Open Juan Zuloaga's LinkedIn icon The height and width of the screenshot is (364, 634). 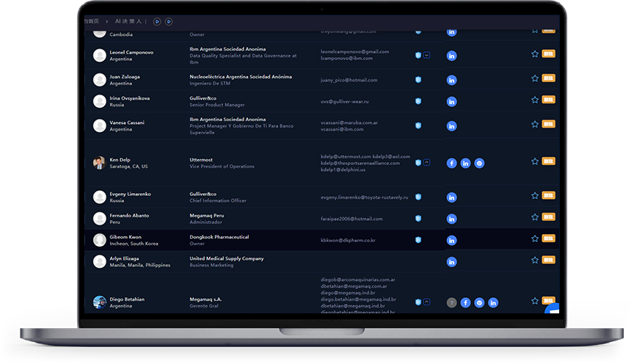point(451,80)
